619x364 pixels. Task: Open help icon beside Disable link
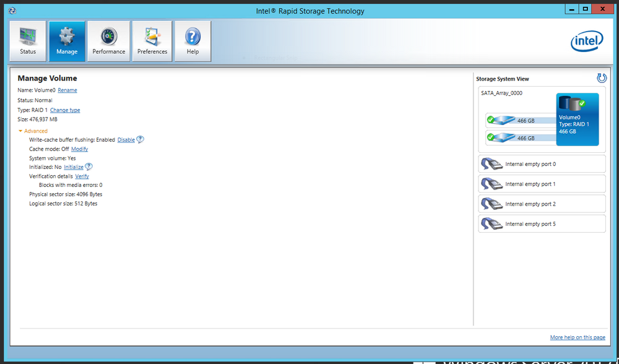point(140,139)
